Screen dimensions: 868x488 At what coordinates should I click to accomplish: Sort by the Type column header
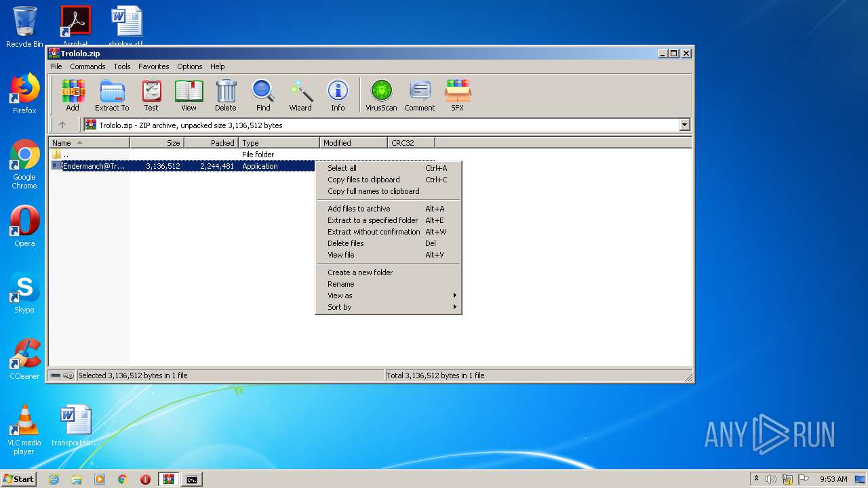279,143
